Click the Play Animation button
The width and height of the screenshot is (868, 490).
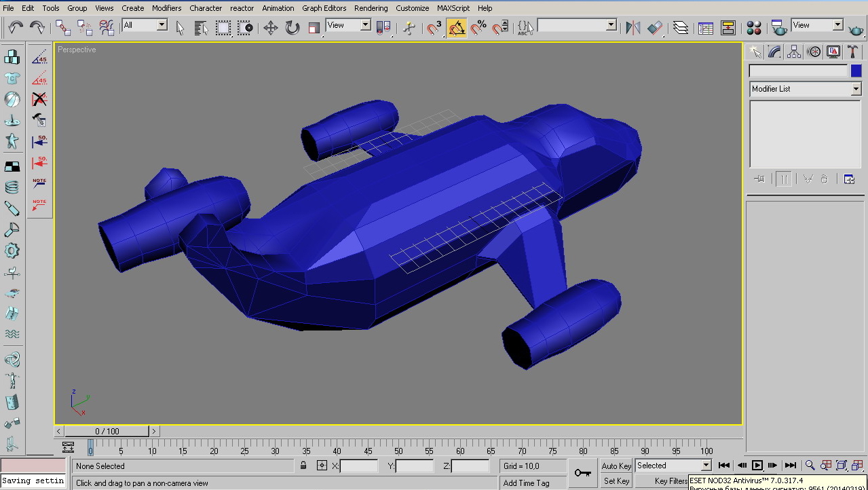tap(757, 466)
